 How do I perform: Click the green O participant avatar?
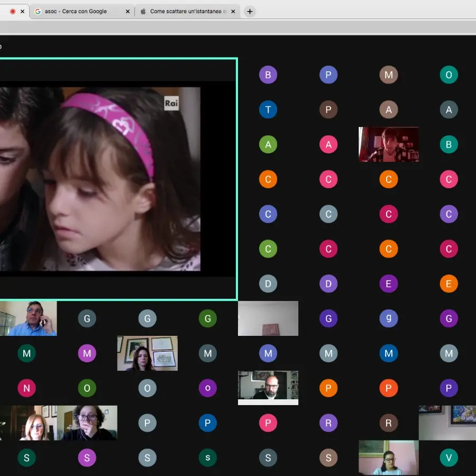click(87, 388)
